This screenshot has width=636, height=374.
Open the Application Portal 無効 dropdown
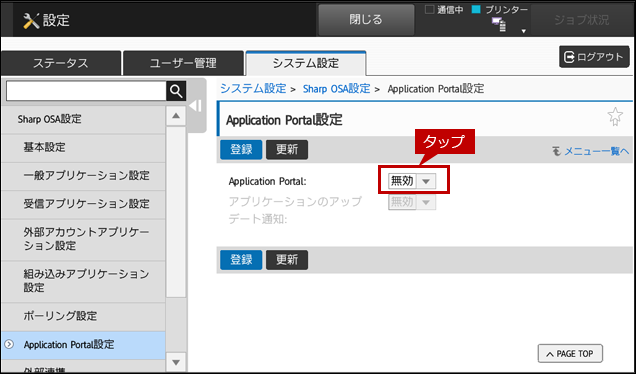(412, 181)
